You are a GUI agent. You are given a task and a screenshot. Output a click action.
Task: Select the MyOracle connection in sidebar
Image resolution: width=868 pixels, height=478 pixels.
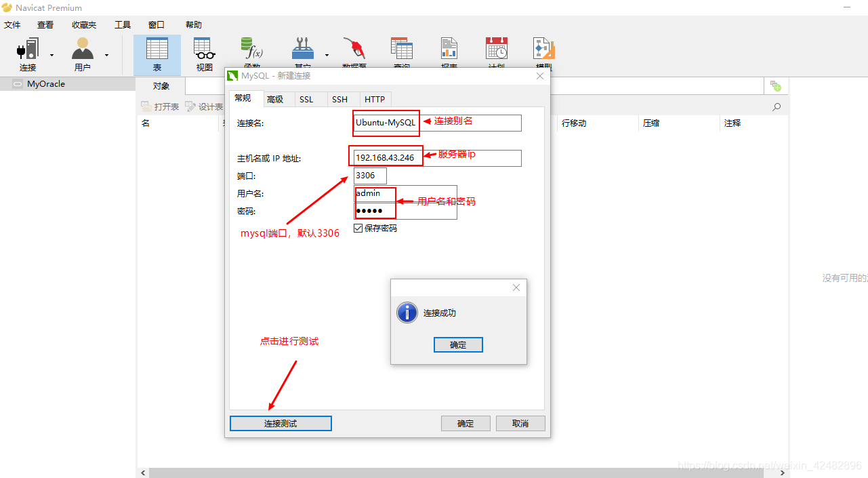point(68,84)
